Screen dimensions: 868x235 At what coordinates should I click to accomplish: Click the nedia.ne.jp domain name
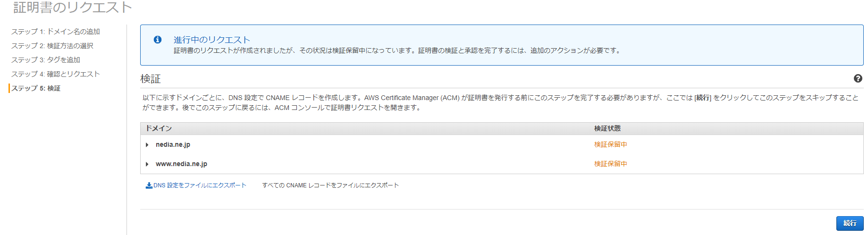(x=173, y=144)
